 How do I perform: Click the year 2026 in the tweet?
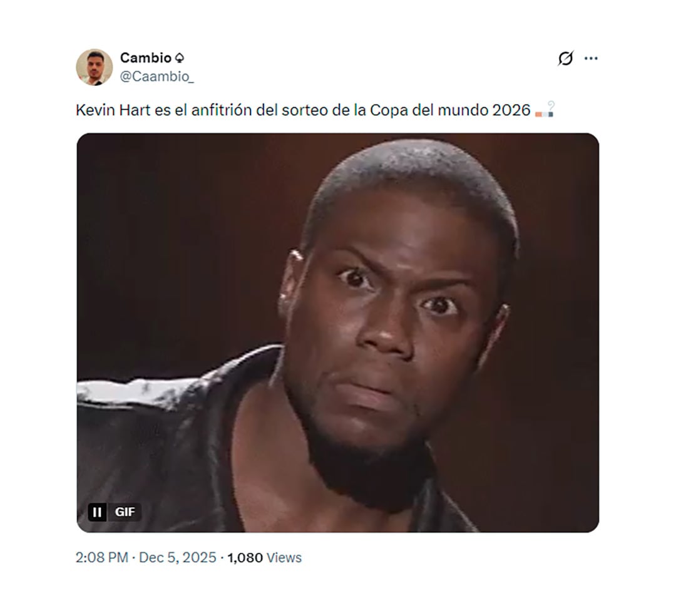click(x=511, y=110)
